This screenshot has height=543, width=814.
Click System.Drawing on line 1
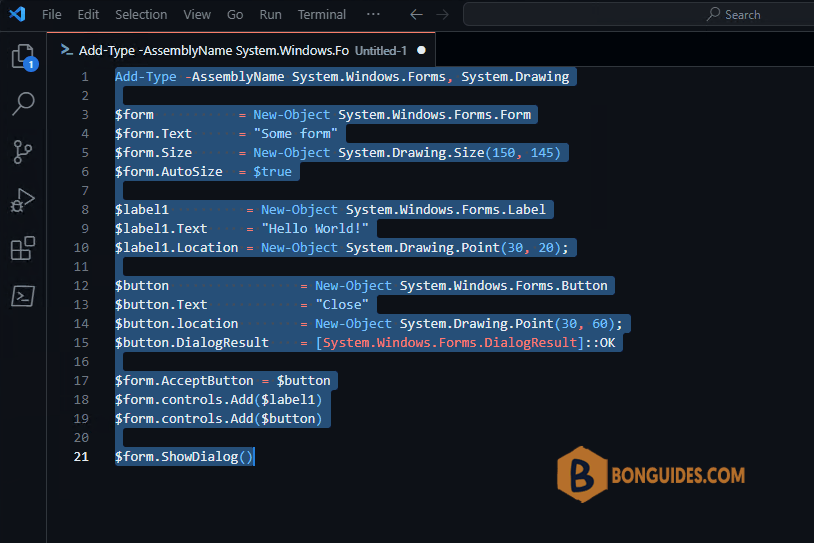tap(515, 77)
